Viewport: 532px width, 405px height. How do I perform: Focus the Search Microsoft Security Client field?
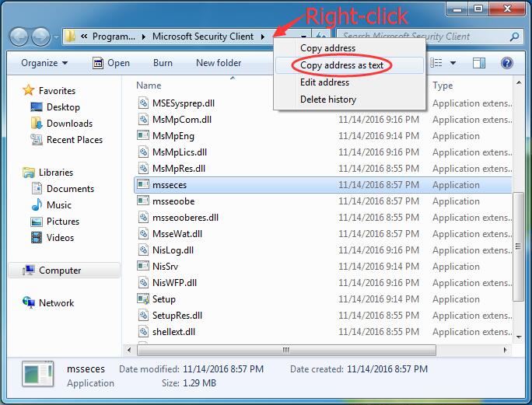click(x=429, y=37)
